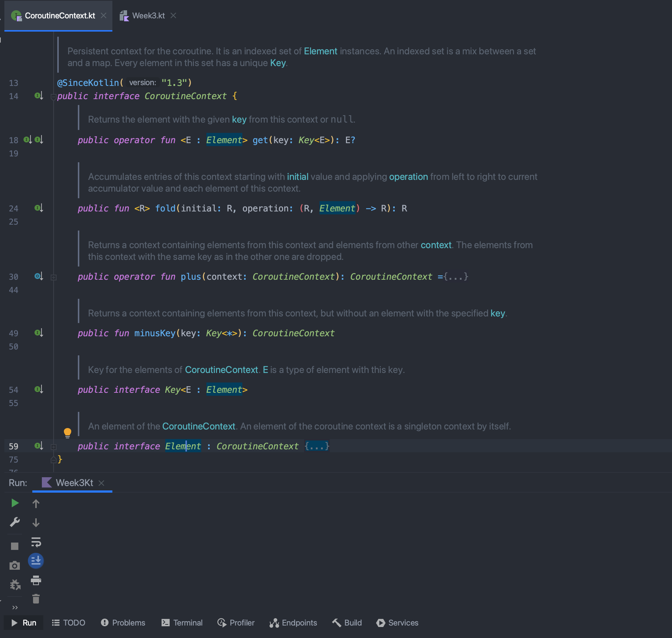Screen dimensions: 672x638
Task: Open the TODO tool window
Action: point(69,623)
